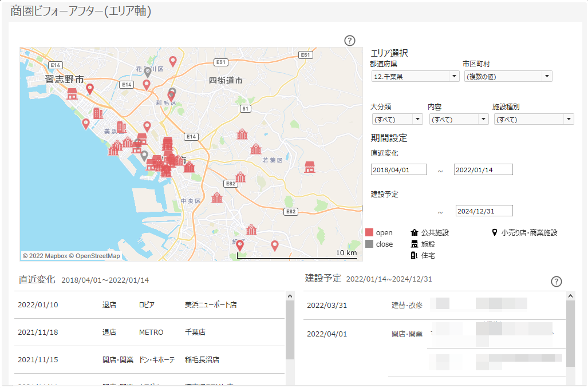Screen dimensions: 588x388
Task: Click the 直近変化 end date field 2022/01/14
Action: point(483,170)
